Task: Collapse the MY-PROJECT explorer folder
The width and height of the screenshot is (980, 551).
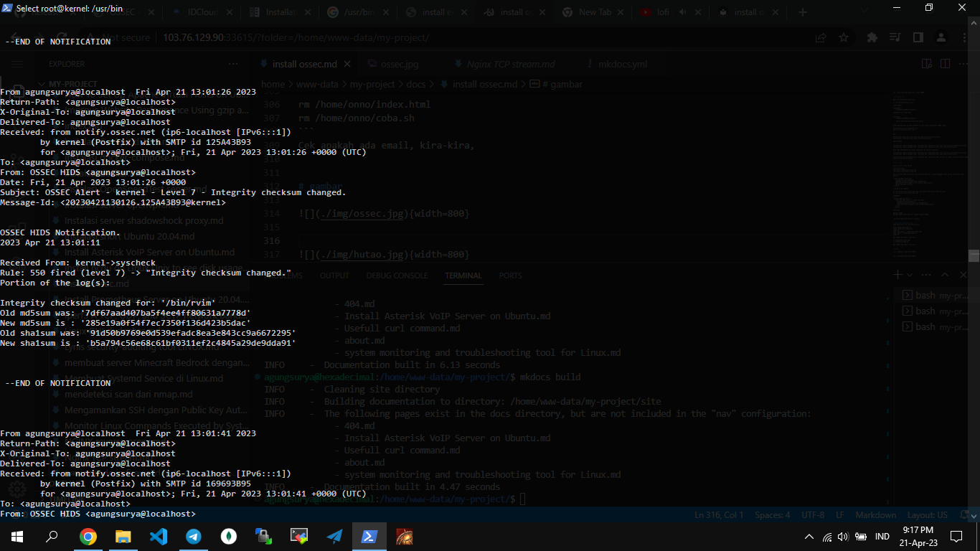Action: point(72,84)
